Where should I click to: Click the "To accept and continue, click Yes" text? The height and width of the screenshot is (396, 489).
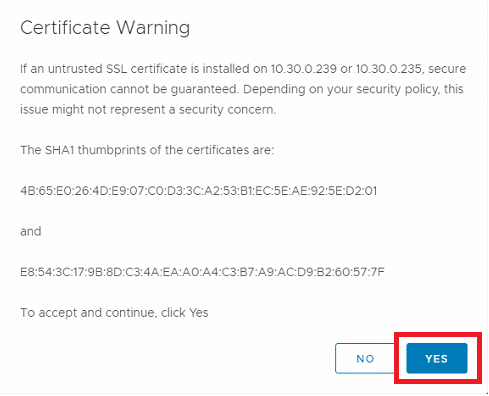[x=114, y=313]
